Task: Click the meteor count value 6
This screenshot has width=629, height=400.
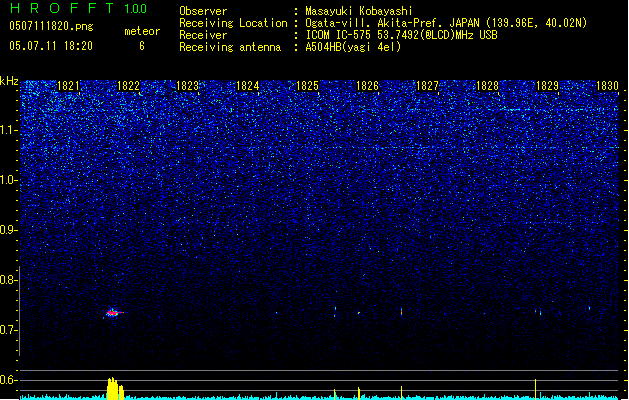Action: tap(142, 46)
